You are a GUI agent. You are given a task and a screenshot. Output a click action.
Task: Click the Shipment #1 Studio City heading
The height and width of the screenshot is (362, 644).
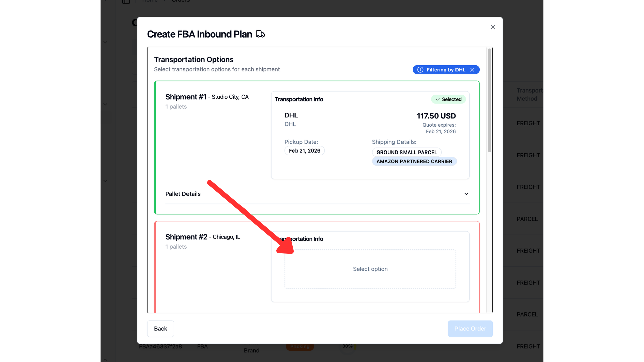[x=207, y=97]
